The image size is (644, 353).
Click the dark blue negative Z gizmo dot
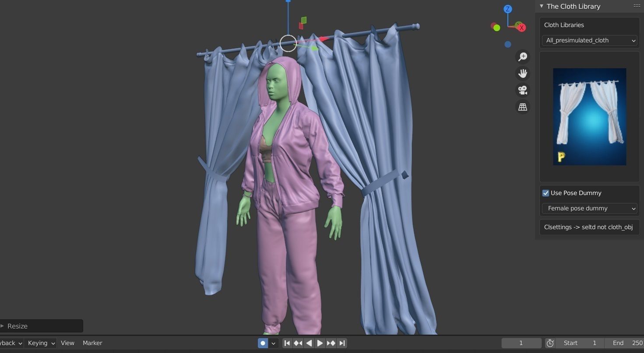pos(507,44)
